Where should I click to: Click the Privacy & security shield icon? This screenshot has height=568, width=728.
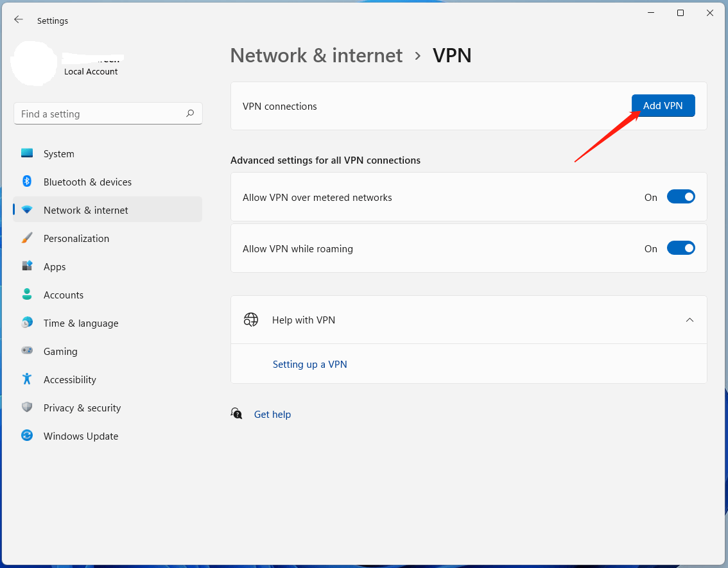click(x=27, y=407)
